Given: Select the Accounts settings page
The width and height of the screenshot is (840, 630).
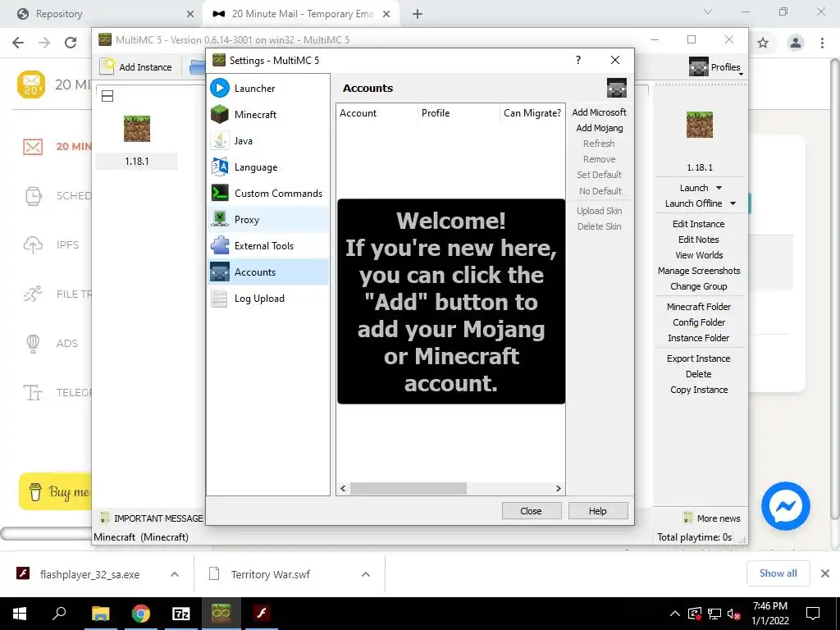Looking at the screenshot, I should coord(268,272).
